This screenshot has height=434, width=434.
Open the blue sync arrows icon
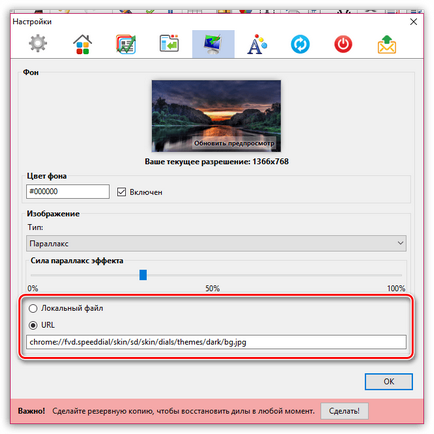point(300,44)
